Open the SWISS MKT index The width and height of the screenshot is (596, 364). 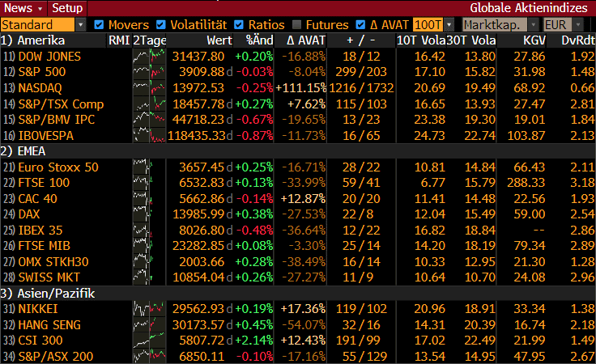click(x=49, y=277)
